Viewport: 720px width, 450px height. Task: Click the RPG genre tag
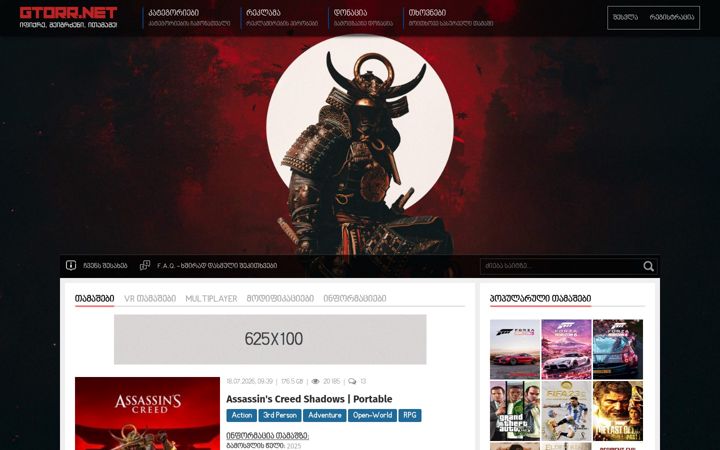click(x=410, y=415)
